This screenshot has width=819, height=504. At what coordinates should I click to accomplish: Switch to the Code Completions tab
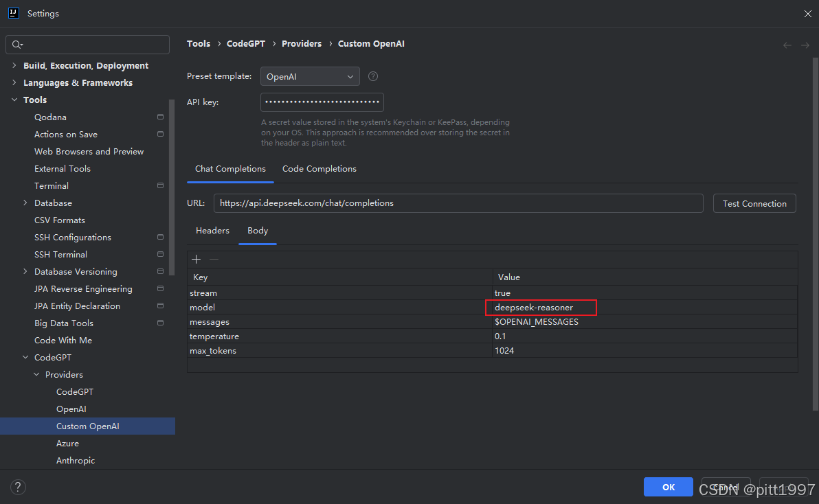click(x=319, y=169)
